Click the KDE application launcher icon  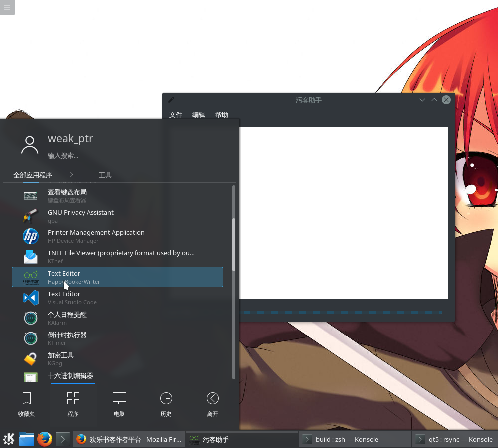coord(9,439)
